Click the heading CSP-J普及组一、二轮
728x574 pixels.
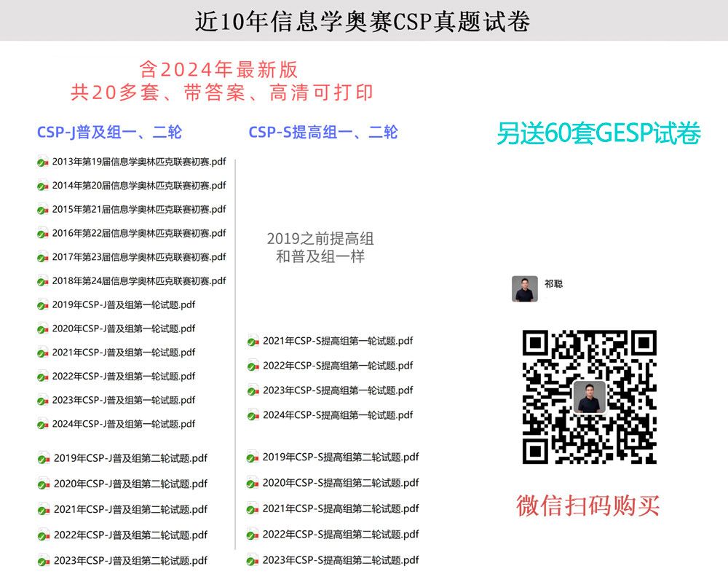pyautogui.click(x=109, y=132)
